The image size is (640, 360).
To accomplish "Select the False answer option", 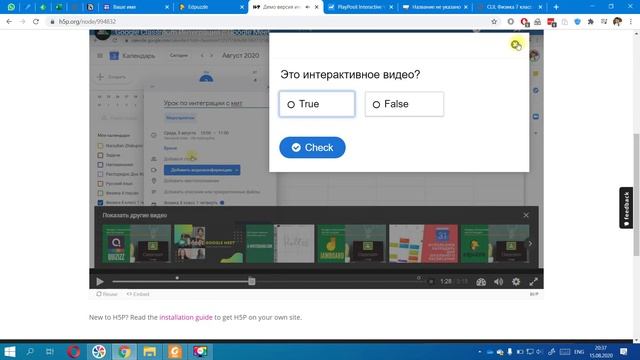I will coord(404,104).
